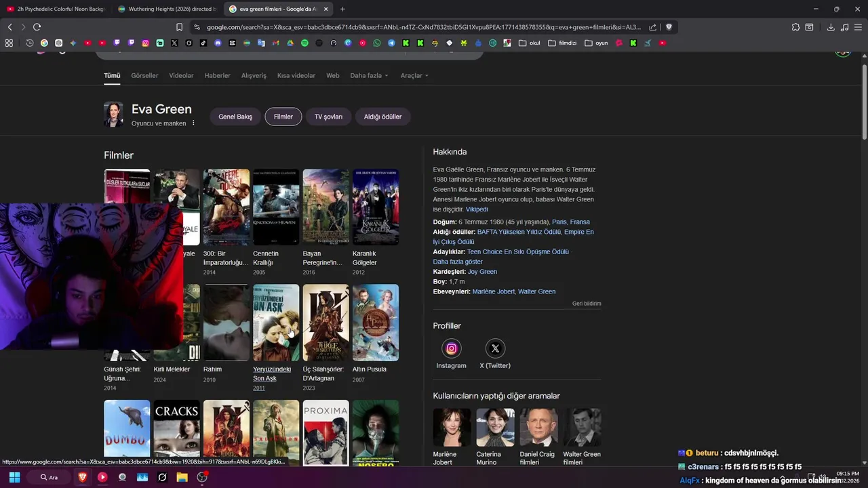The width and height of the screenshot is (868, 488).
Task: Open the okul bookmarks folder
Action: point(530,43)
